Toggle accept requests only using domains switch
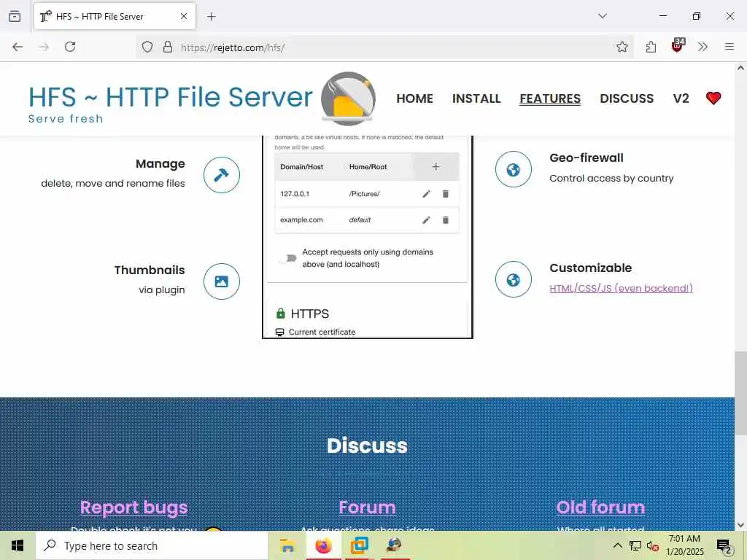Viewport: 747px width, 560px height. (287, 258)
